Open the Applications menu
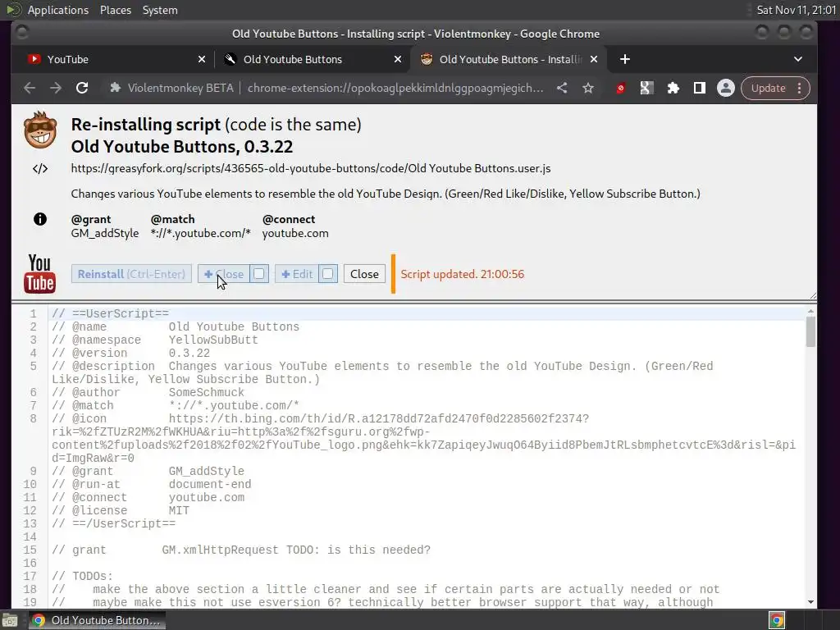Image resolution: width=840 pixels, height=630 pixels. (x=58, y=10)
